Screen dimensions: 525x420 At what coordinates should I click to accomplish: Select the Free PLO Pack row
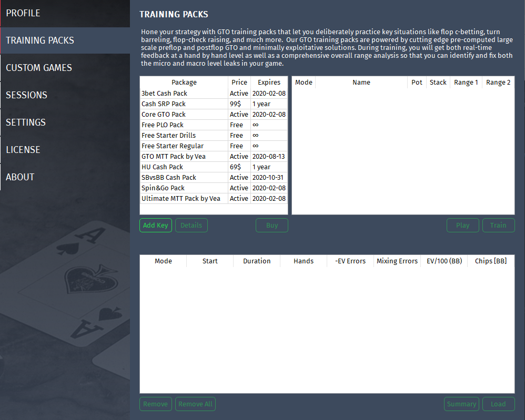[x=214, y=125]
